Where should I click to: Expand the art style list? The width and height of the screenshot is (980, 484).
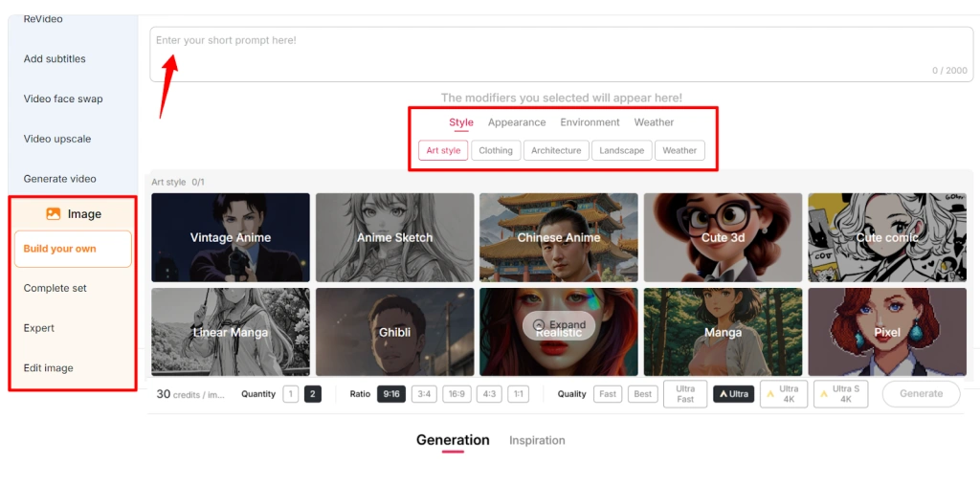pos(559,325)
